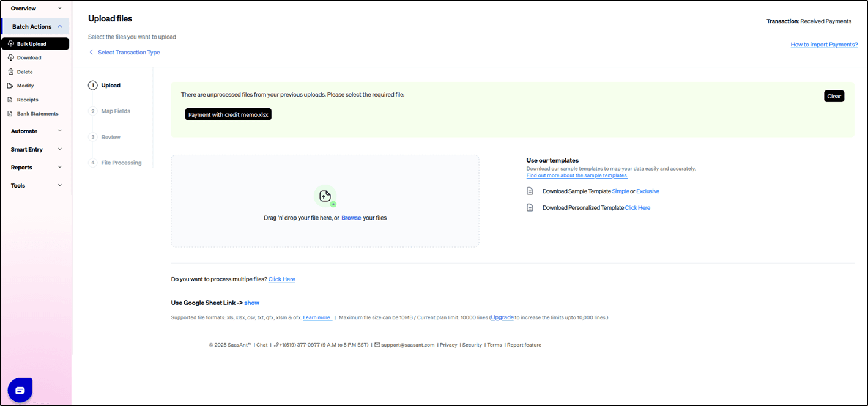
Task: Click the Bulk Upload cloud icon
Action: click(11, 44)
